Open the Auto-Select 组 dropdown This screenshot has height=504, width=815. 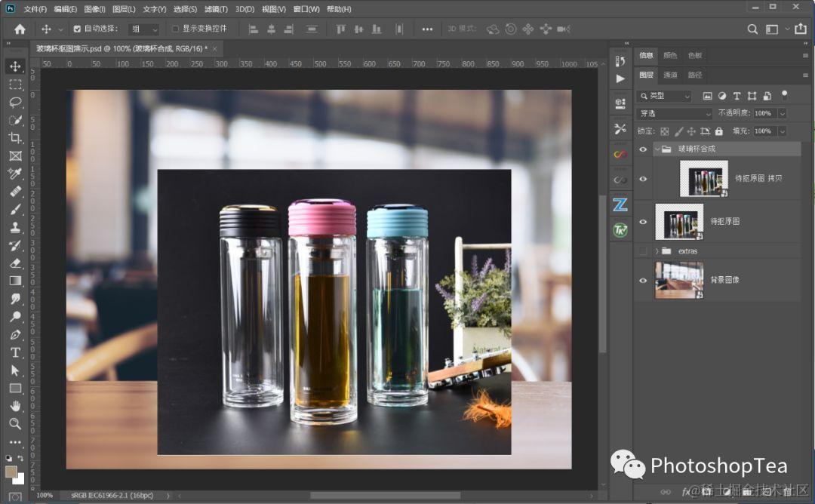[143, 29]
